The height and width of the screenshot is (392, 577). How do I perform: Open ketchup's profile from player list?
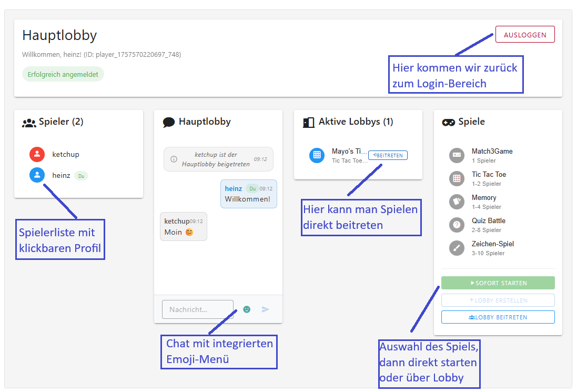(x=66, y=155)
